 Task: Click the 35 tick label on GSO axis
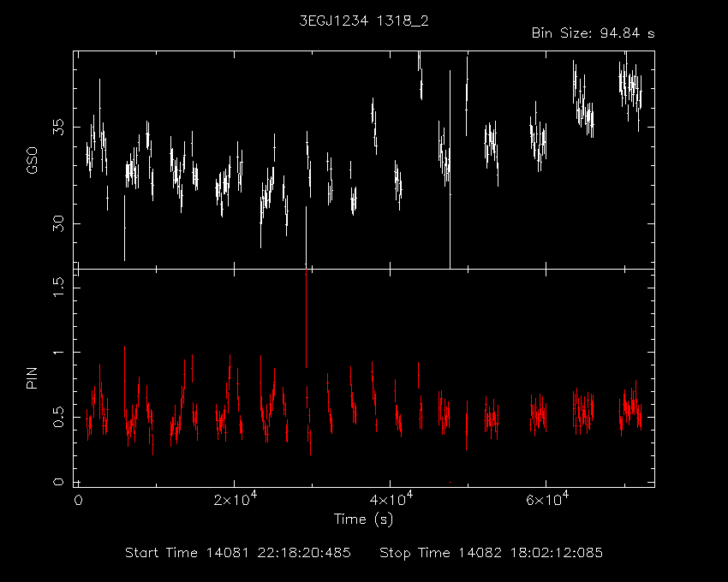[58, 127]
